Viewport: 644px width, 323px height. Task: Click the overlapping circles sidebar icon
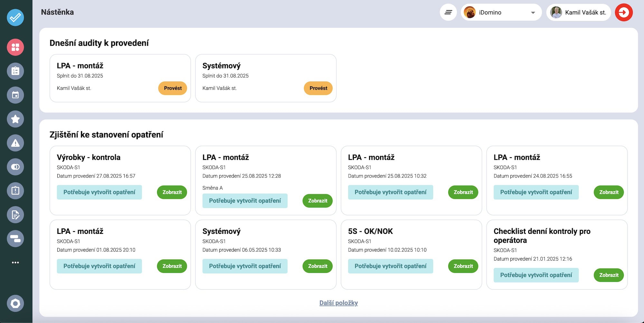pyautogui.click(x=15, y=167)
